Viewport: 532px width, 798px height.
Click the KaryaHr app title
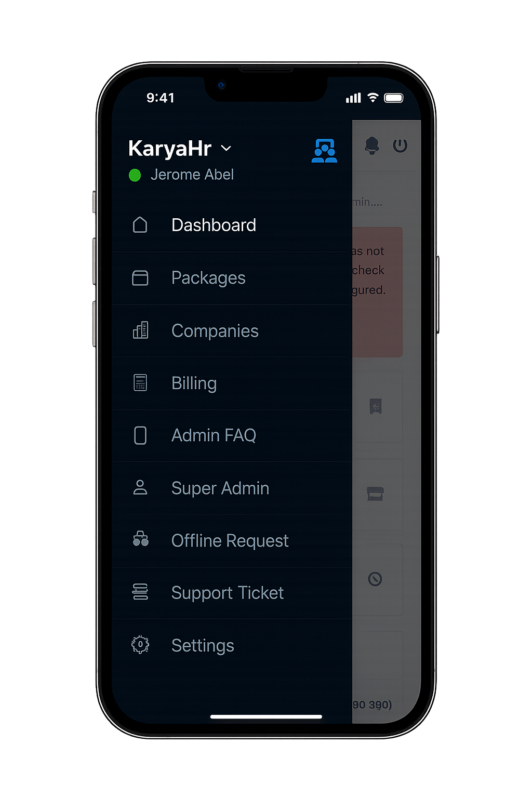click(x=169, y=149)
